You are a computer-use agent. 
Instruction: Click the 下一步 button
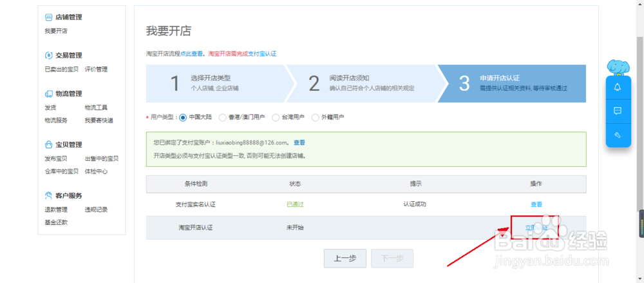coord(392,259)
